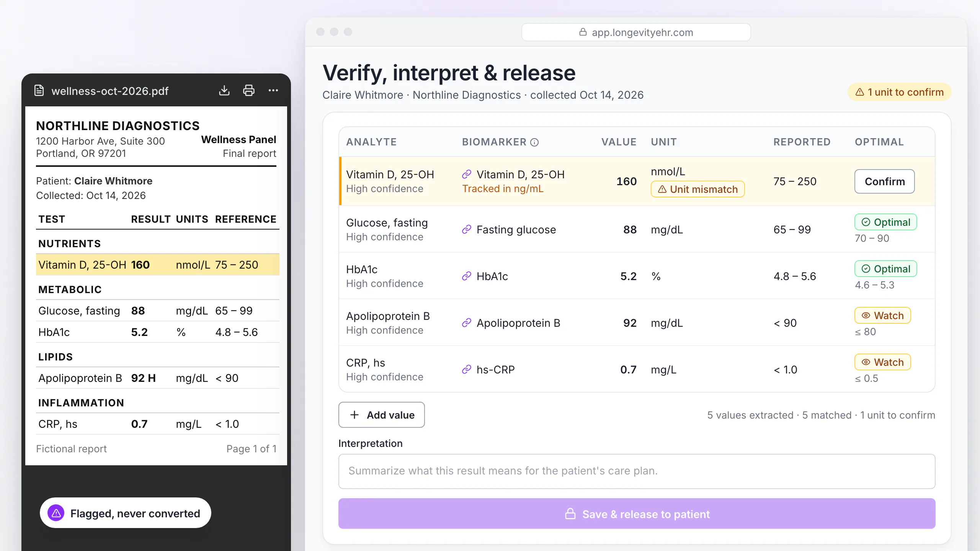This screenshot has width=980, height=551.
Task: Confirm the Vitamin D unit
Action: 885,181
